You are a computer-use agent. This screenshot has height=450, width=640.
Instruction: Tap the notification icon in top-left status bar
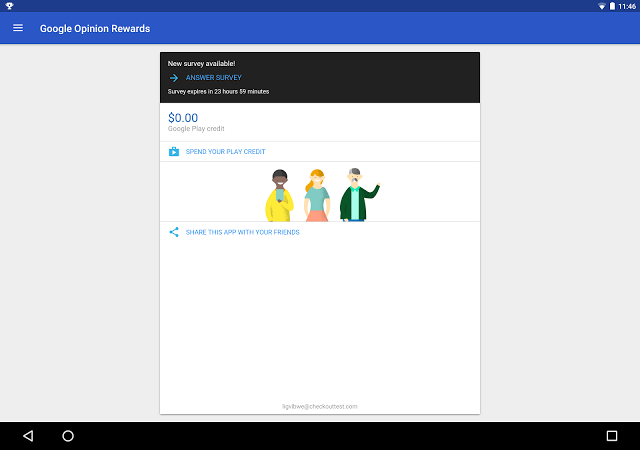[8, 6]
